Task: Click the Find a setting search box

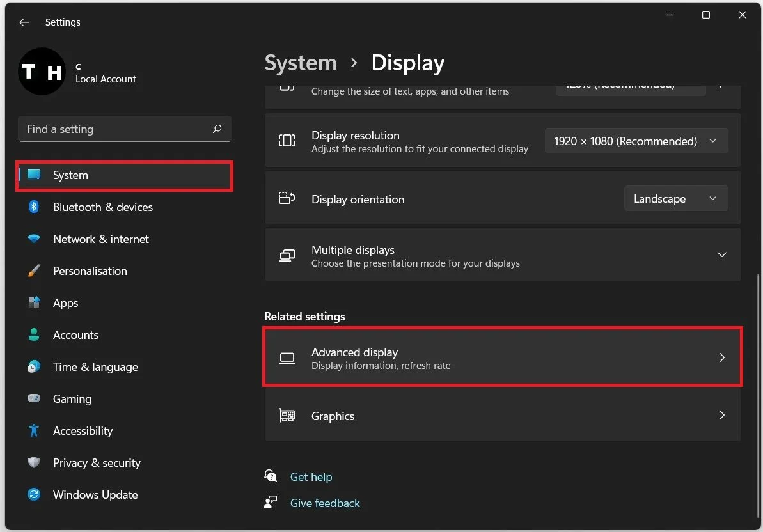Action: 125,129
